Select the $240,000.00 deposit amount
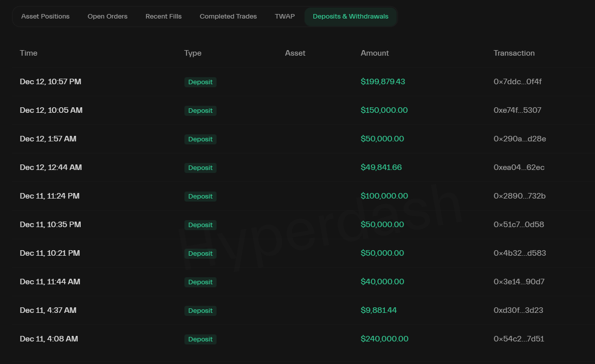 [384, 339]
